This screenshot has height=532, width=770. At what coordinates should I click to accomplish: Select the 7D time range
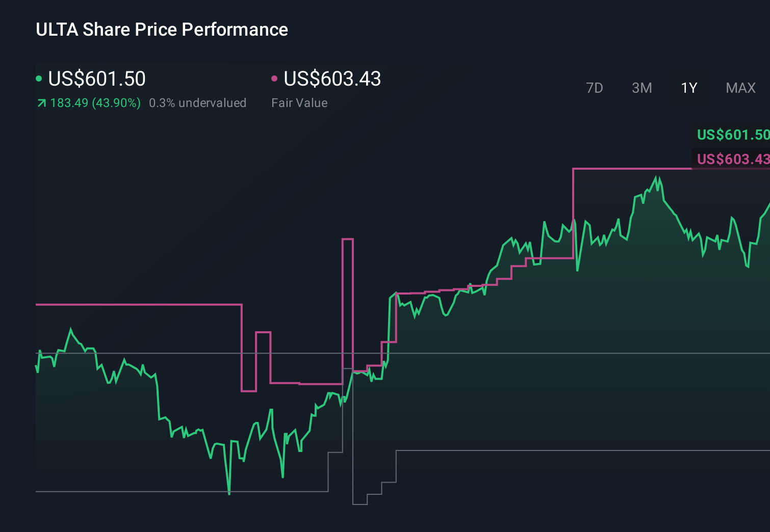click(x=595, y=88)
